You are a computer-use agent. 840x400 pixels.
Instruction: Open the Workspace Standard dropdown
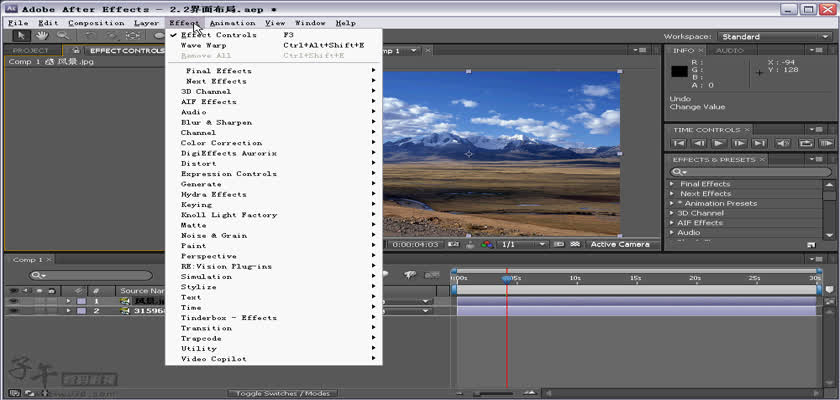775,36
